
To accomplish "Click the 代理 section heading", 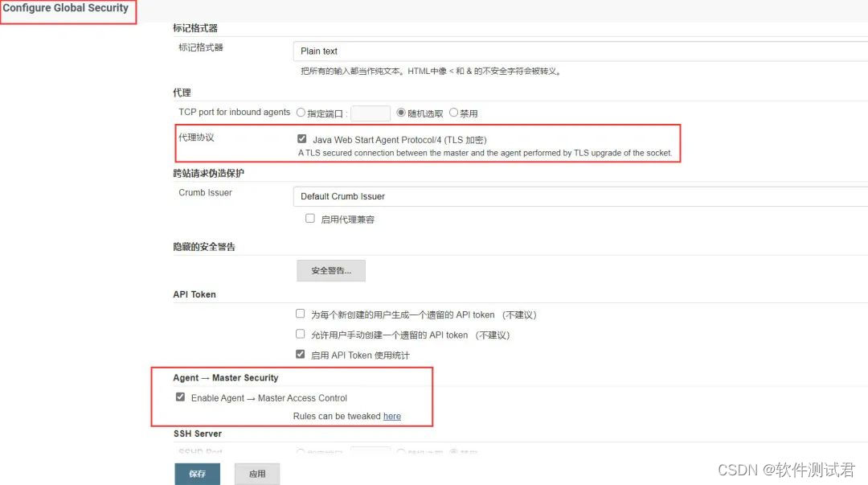I will [182, 92].
